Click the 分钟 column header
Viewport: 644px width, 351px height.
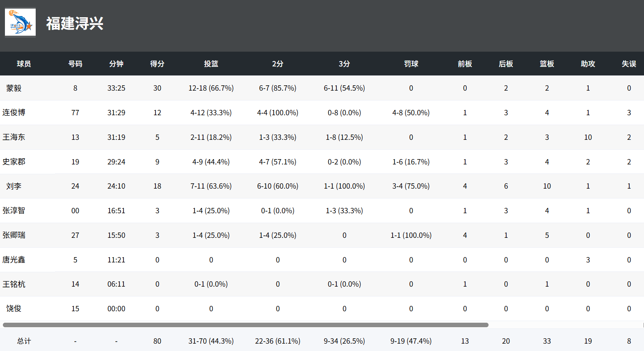tap(116, 64)
